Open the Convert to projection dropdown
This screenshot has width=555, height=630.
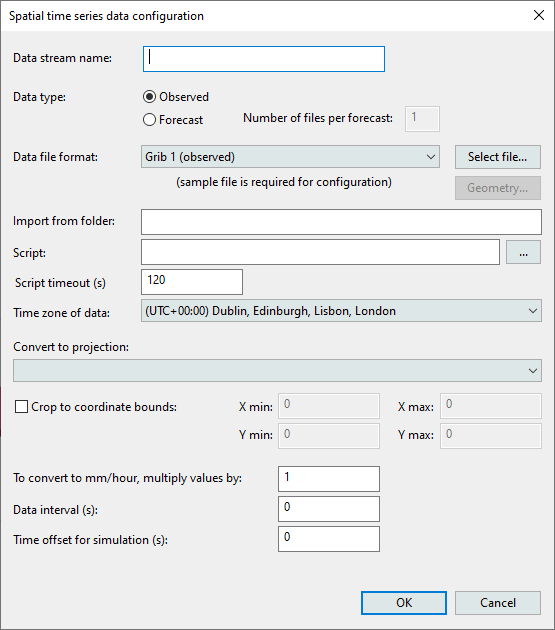277,370
